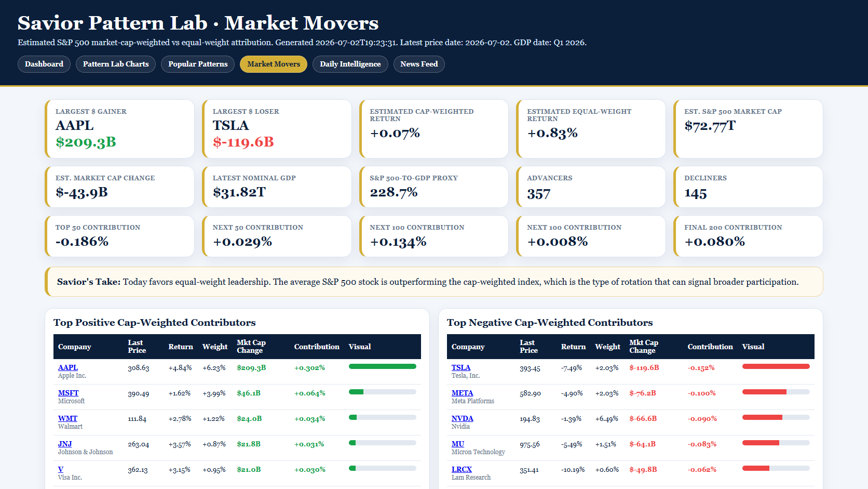Click Top Negative Cap-Weighted Contributors heading
The width and height of the screenshot is (868, 489).
tap(550, 322)
